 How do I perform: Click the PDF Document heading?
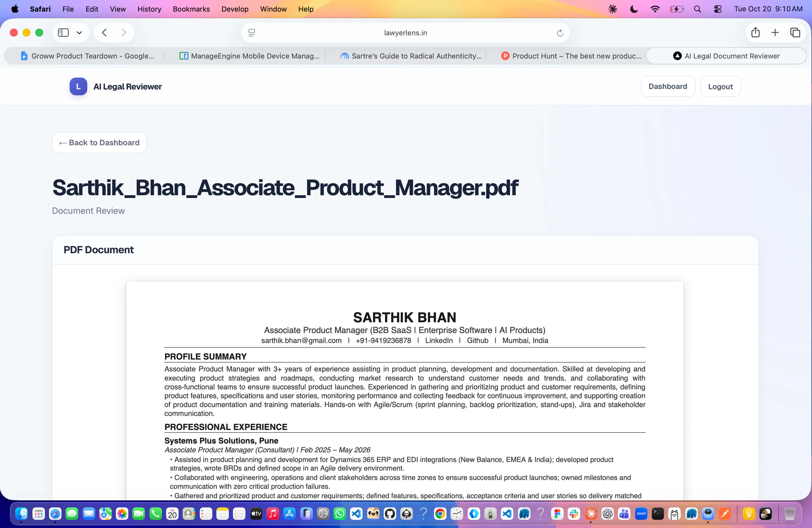pos(99,250)
